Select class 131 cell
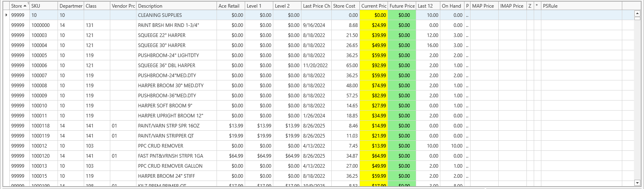Image resolution: width=644 pixels, height=189 pixels. pyautogui.click(x=97, y=25)
